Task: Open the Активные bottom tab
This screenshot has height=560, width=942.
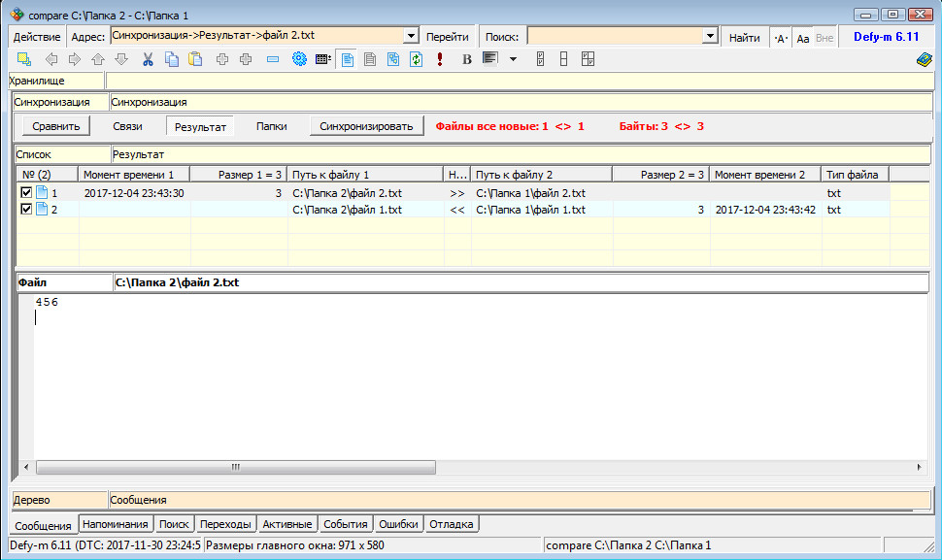Action: tap(287, 524)
